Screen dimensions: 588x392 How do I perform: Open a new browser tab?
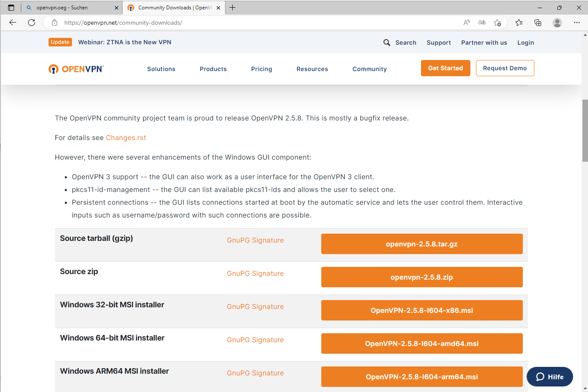click(232, 8)
